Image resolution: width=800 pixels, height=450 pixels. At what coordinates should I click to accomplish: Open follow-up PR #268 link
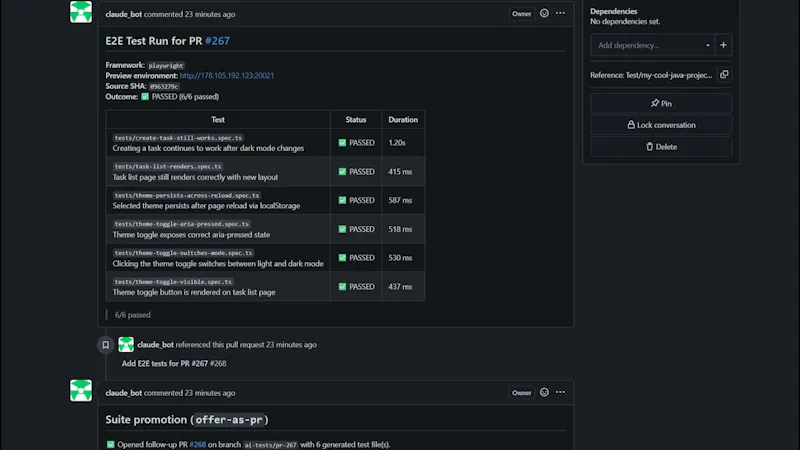[197, 444]
